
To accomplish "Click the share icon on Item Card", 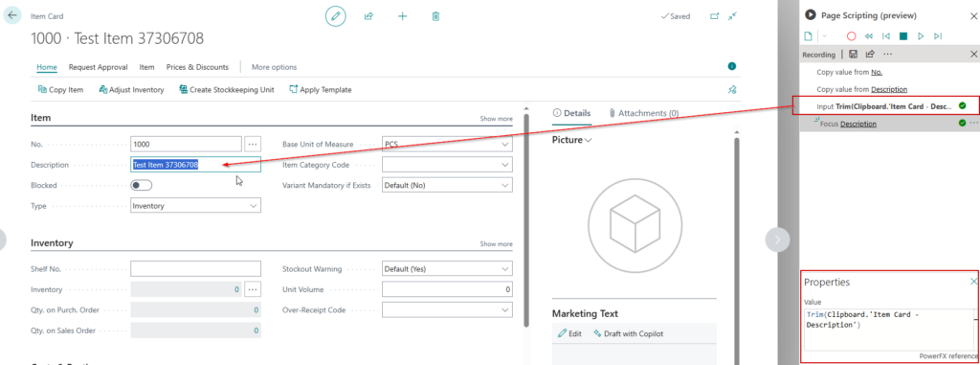I will click(368, 16).
